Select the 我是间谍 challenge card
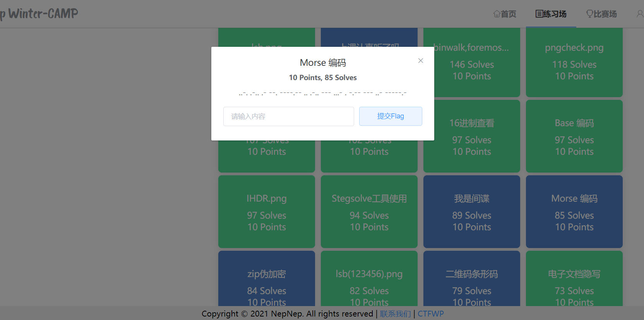 point(471,212)
